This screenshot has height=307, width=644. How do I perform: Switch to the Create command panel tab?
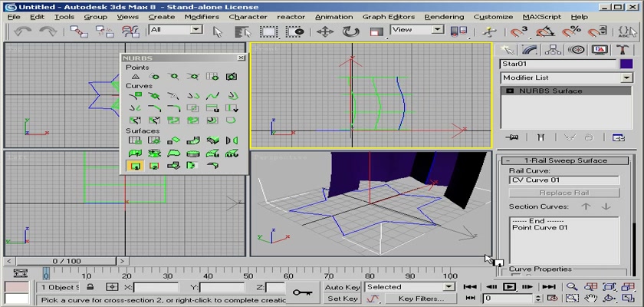508,50
